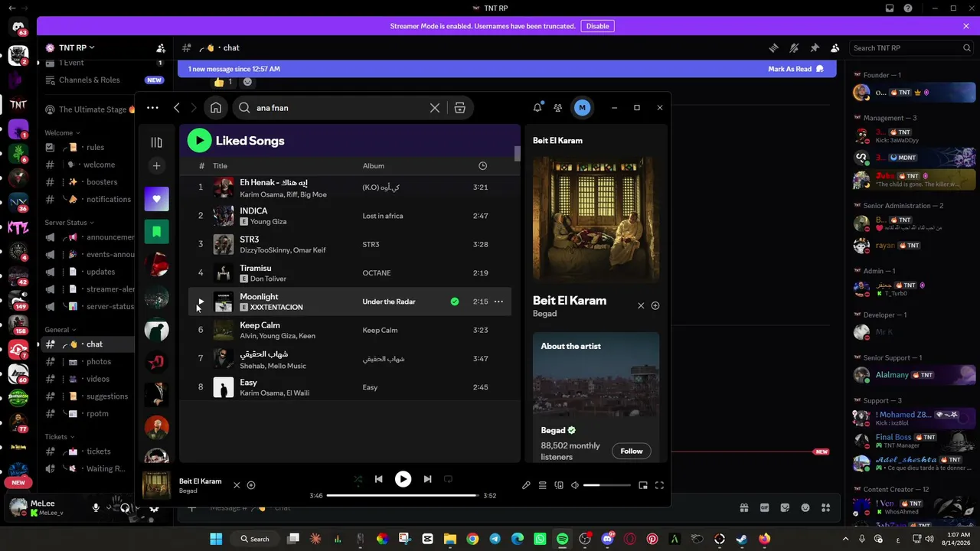Viewport: 980px width, 551px height.
Task: Create a new playlist with the plus icon
Action: coord(156,166)
